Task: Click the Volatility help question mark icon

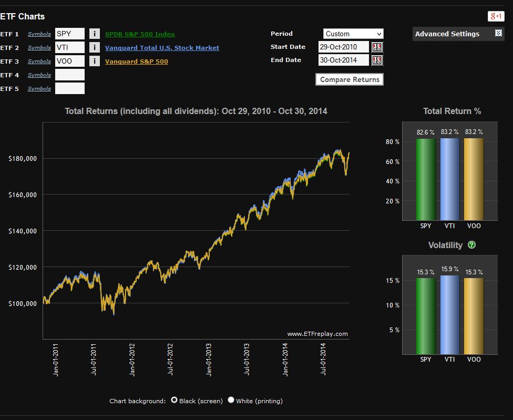Action: tap(471, 245)
